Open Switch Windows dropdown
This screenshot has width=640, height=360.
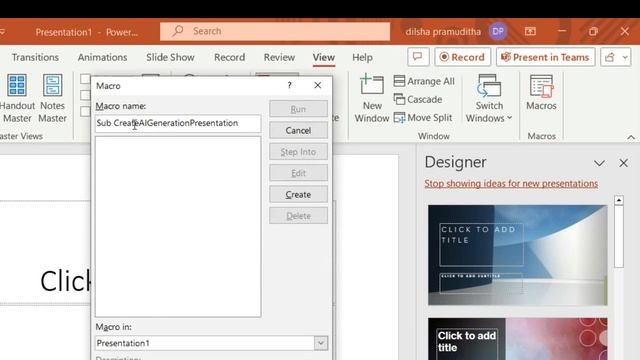tap(489, 99)
